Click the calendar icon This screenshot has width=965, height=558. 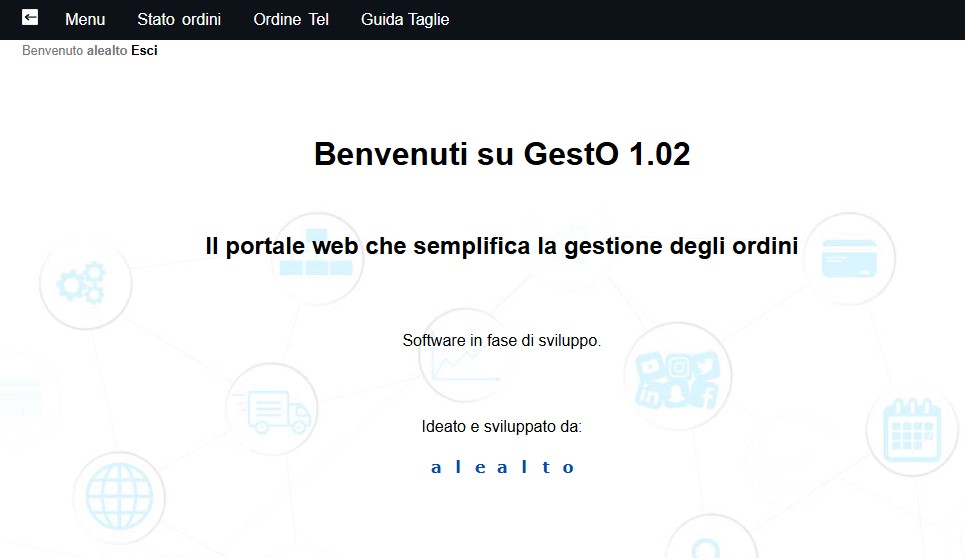[911, 429]
